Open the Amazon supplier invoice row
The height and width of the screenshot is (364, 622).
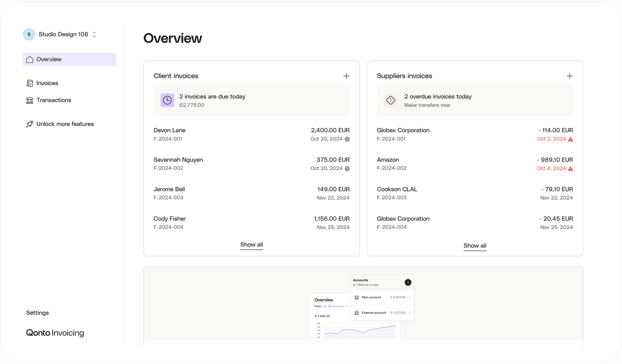click(475, 164)
